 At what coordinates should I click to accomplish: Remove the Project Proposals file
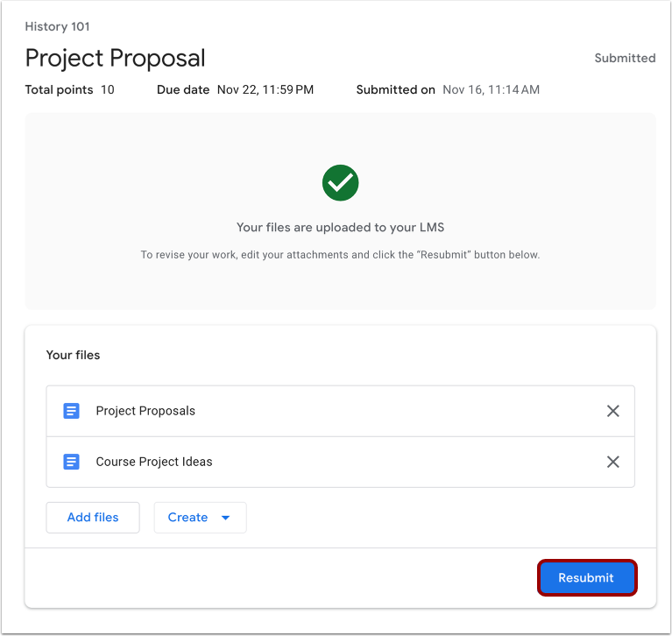pyautogui.click(x=612, y=411)
